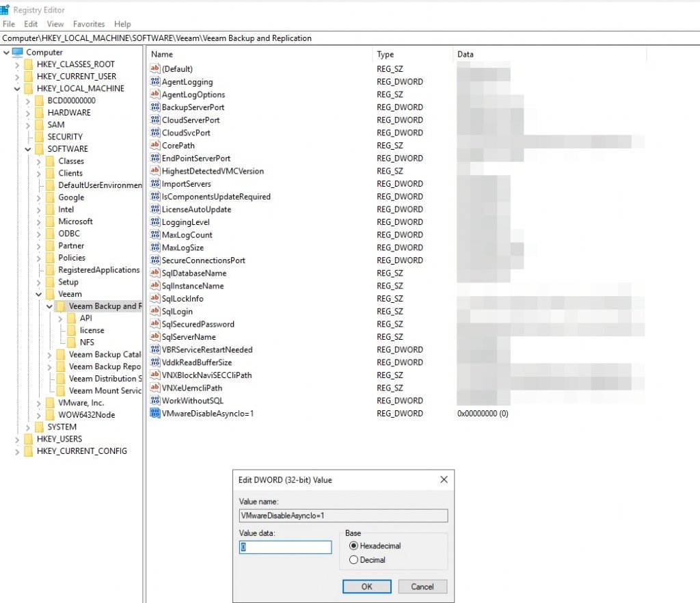Select the Decimal base radio button

(353, 560)
